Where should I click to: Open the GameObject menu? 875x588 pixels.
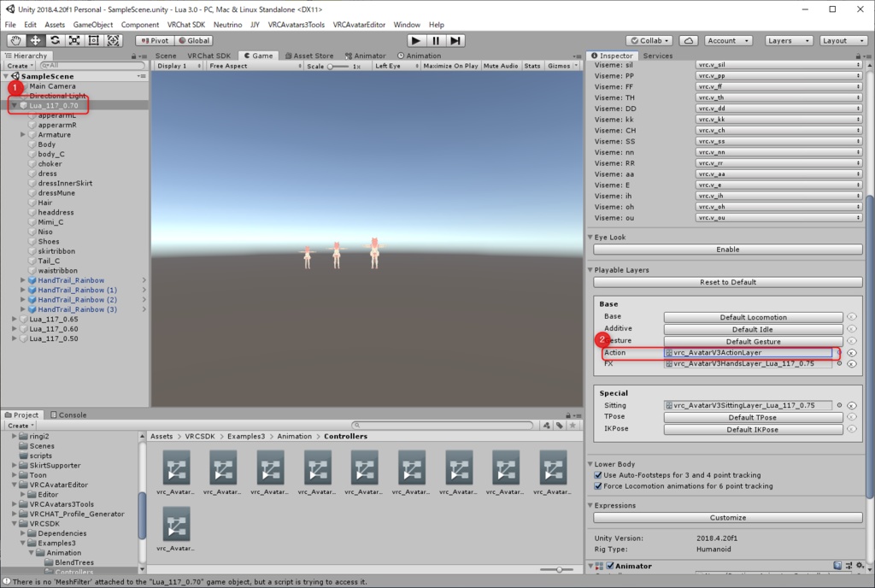pos(92,25)
